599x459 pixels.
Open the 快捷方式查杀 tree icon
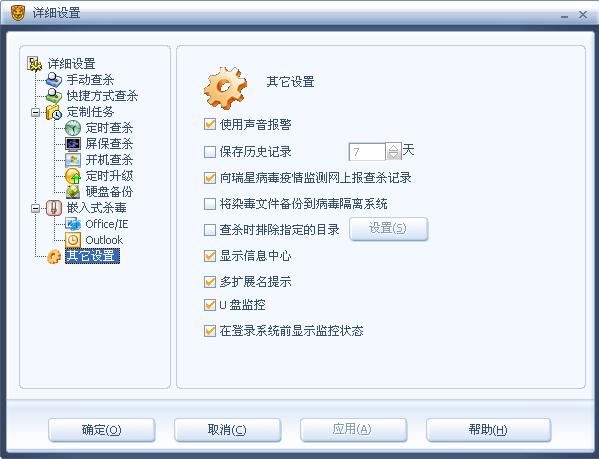point(53,96)
